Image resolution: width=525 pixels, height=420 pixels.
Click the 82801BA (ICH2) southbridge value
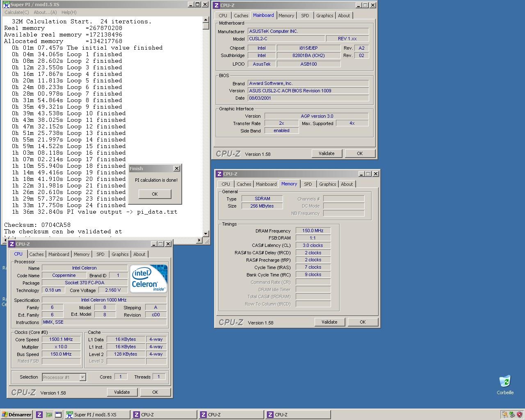pos(308,55)
